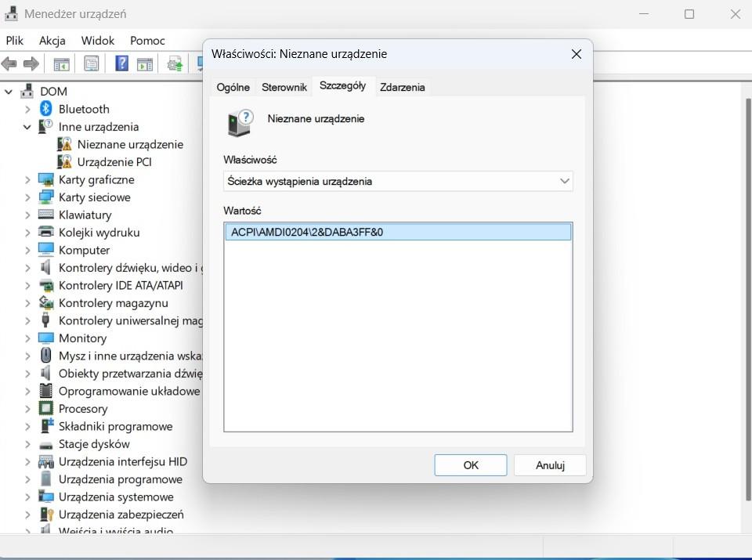
Task: Click the Properties toolbar icon
Action: tap(92, 63)
